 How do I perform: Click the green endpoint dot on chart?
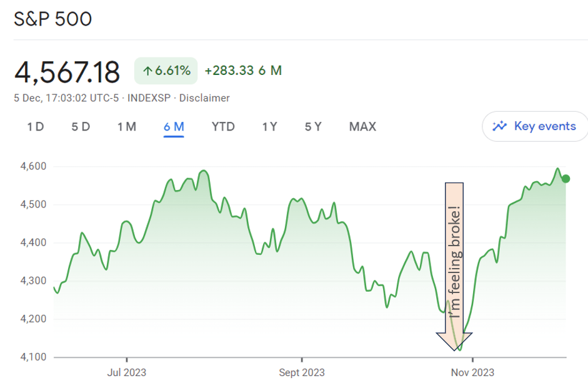(566, 179)
